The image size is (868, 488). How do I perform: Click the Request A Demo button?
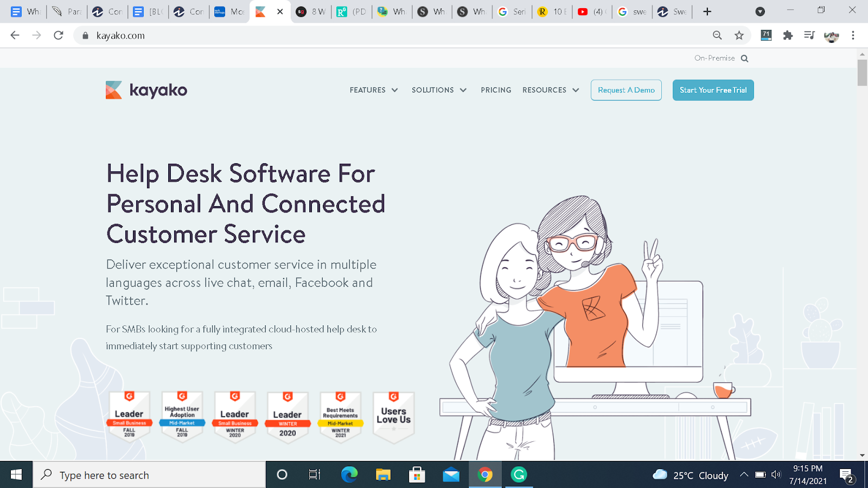point(626,90)
